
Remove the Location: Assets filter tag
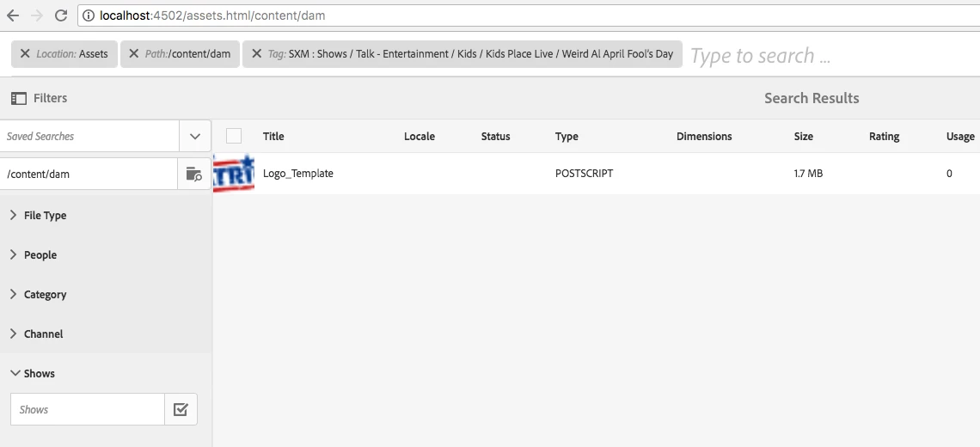tap(25, 54)
